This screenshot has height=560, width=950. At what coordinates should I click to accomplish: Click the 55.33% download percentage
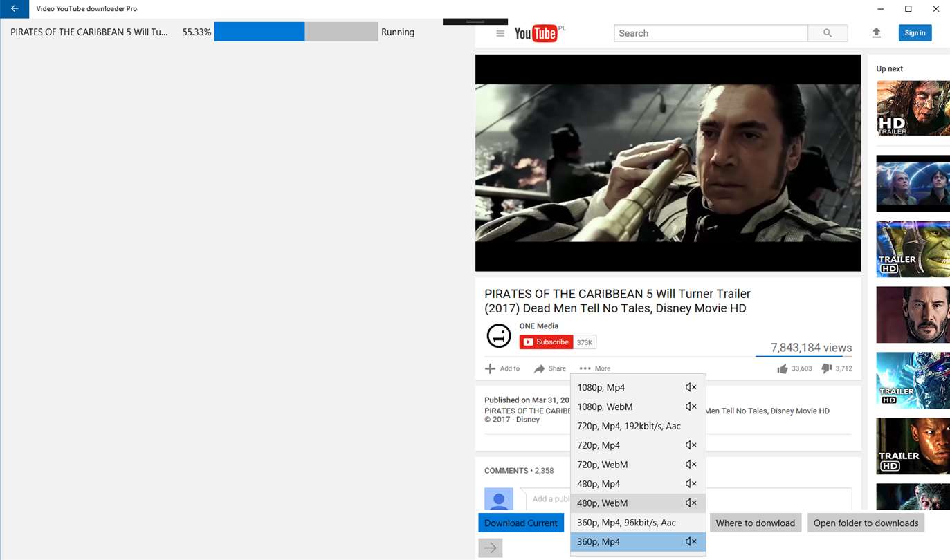pos(197,32)
